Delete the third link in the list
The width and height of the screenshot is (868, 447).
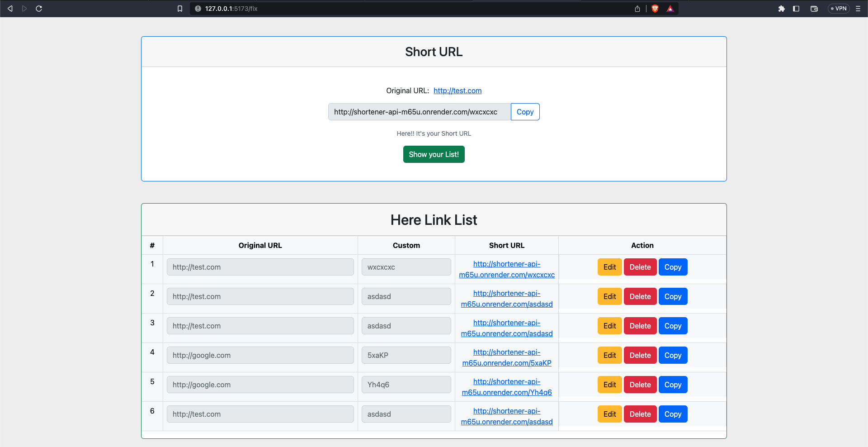click(x=640, y=326)
